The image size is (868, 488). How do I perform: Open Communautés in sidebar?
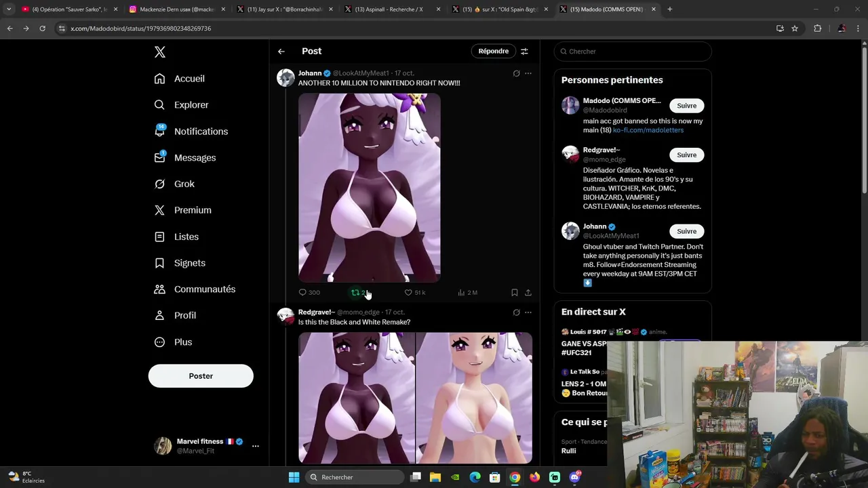tap(195, 289)
